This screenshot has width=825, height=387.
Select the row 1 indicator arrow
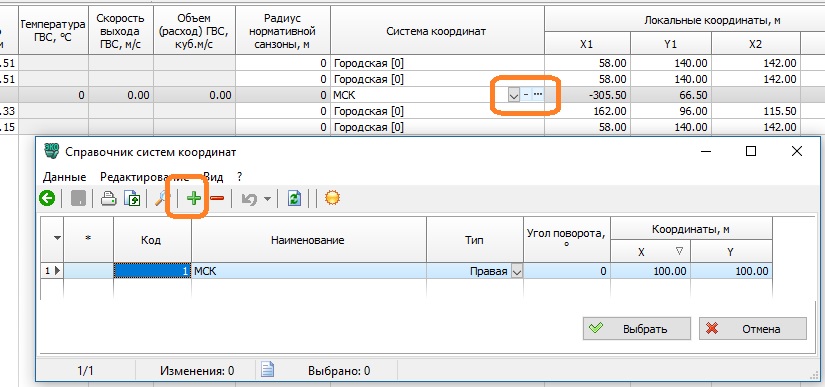point(57,271)
